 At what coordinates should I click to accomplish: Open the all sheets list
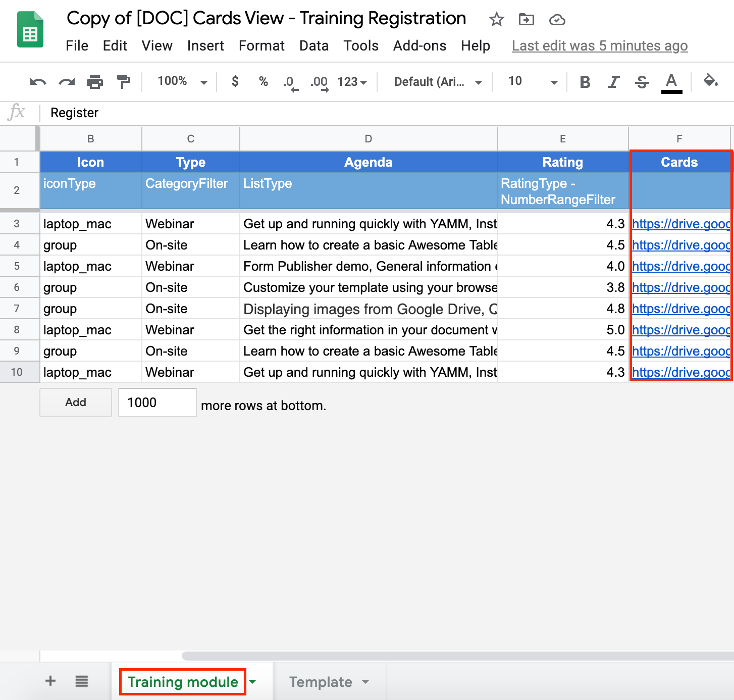pos(82,681)
